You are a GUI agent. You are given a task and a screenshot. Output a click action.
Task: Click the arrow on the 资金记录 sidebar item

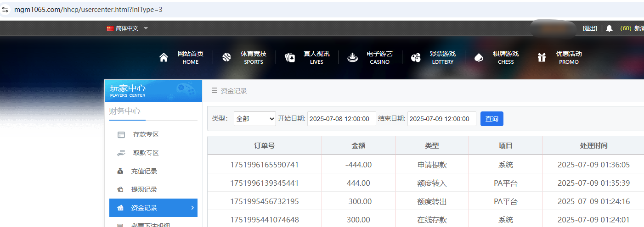[192, 208]
